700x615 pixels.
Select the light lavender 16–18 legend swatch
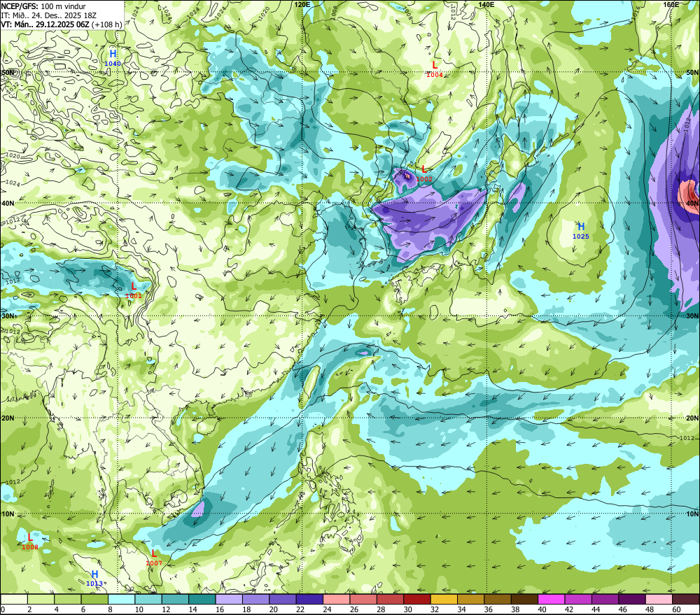229,599
